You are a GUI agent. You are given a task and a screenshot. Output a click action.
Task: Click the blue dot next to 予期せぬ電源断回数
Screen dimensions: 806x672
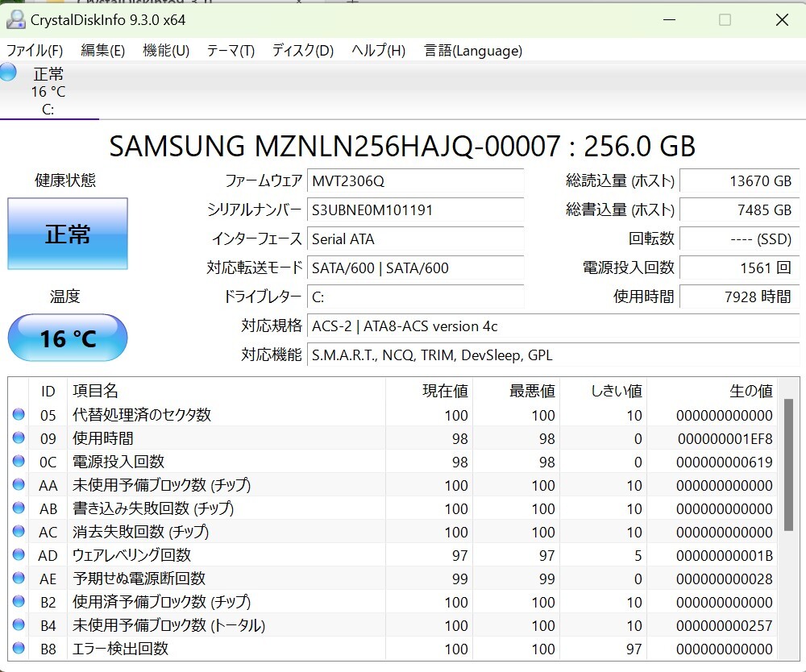(x=19, y=579)
